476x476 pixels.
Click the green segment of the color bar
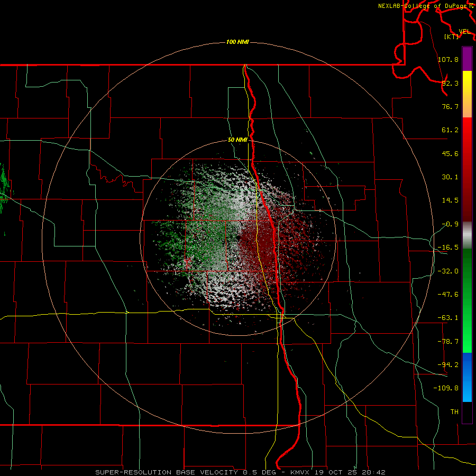click(x=467, y=300)
